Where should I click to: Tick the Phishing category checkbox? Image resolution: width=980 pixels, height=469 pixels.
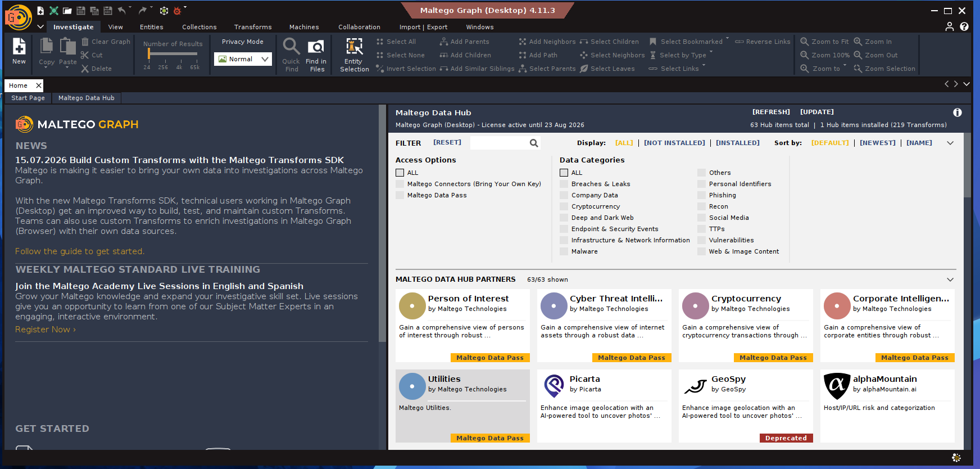[x=701, y=195]
